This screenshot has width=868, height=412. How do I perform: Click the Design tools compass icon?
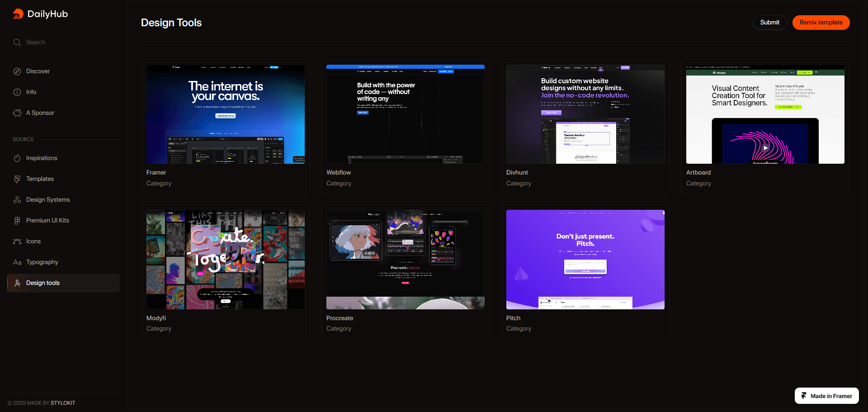(x=17, y=283)
